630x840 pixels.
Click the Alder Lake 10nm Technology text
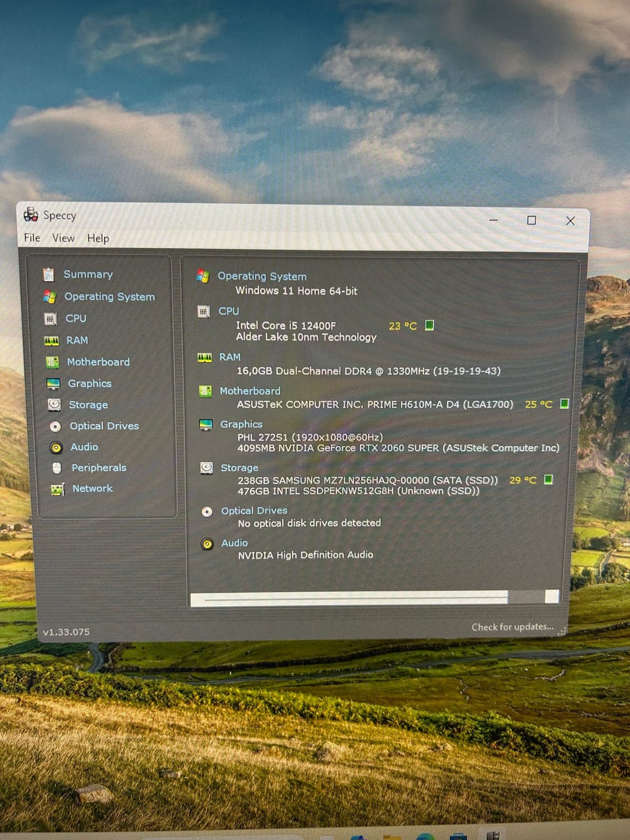point(306,337)
